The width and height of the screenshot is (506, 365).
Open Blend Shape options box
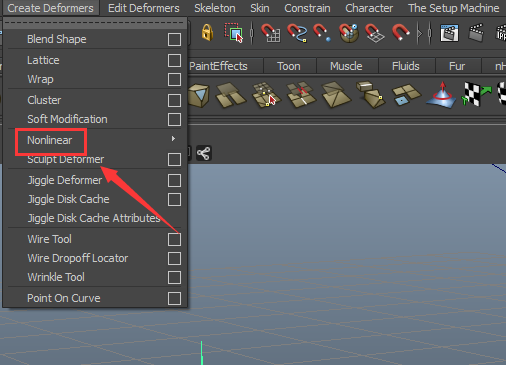(x=174, y=39)
